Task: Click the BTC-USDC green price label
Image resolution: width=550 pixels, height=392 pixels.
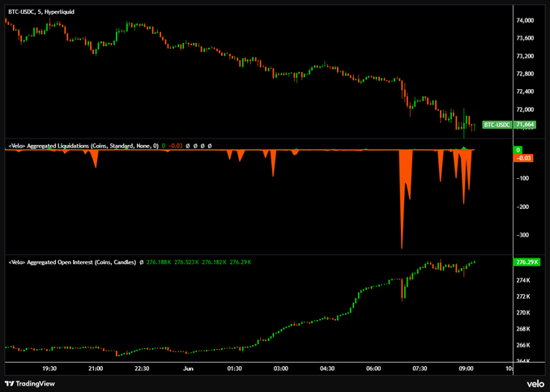Action: [497, 125]
